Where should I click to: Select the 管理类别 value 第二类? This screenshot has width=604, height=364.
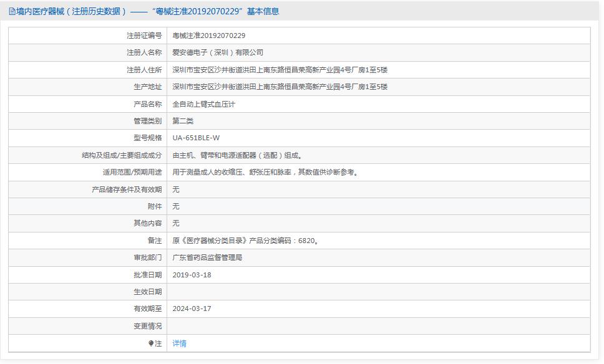(x=181, y=121)
